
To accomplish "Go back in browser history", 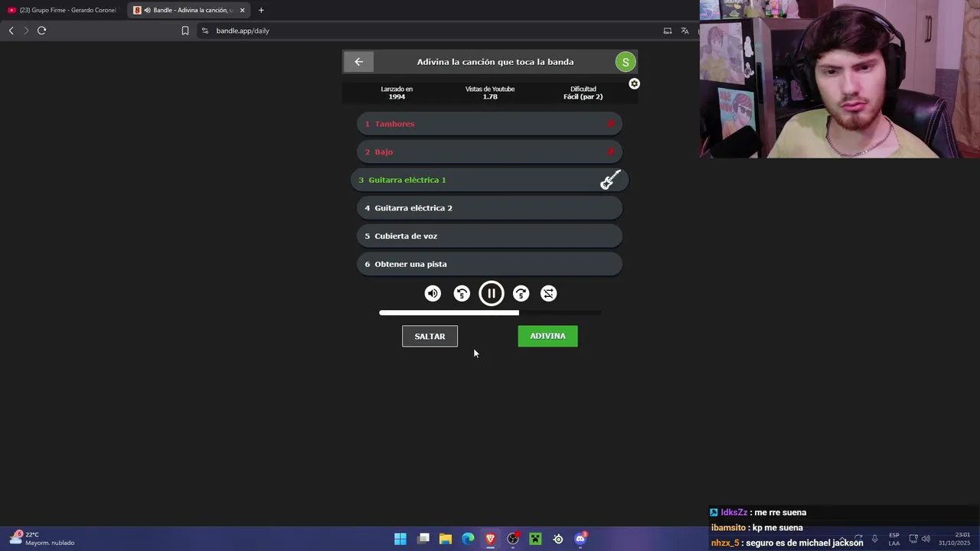I will pos(11,31).
